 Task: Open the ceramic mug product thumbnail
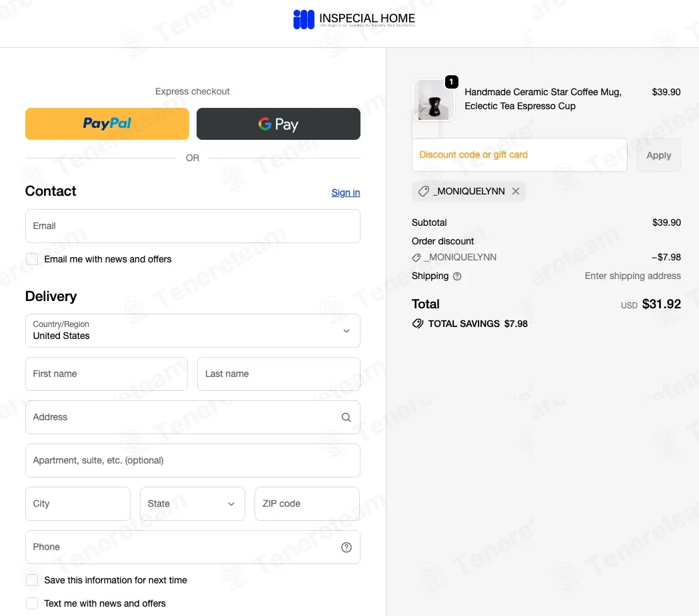pyautogui.click(x=434, y=100)
